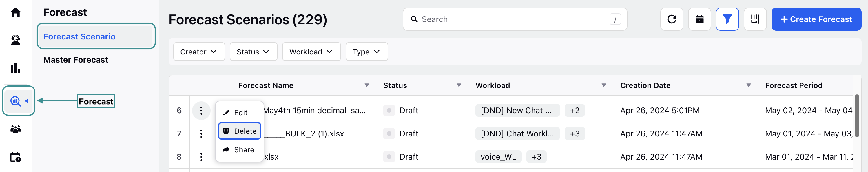Screen dimensions: 868x172
Task: Click the voice_WL workload tag
Action: [x=498, y=157]
